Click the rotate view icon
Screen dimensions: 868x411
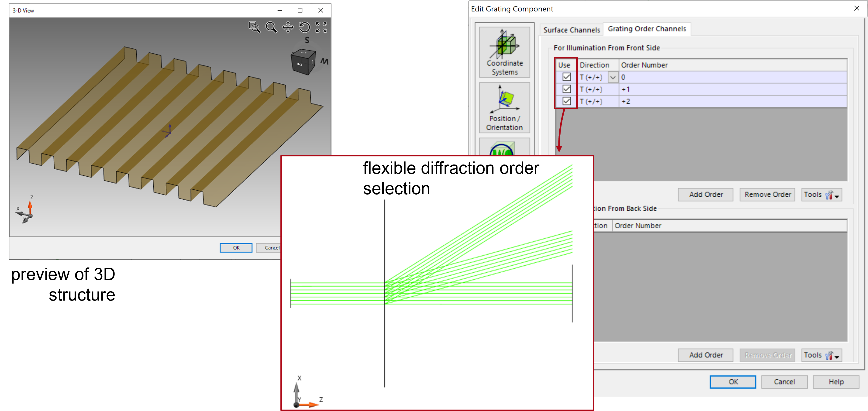[x=304, y=27]
